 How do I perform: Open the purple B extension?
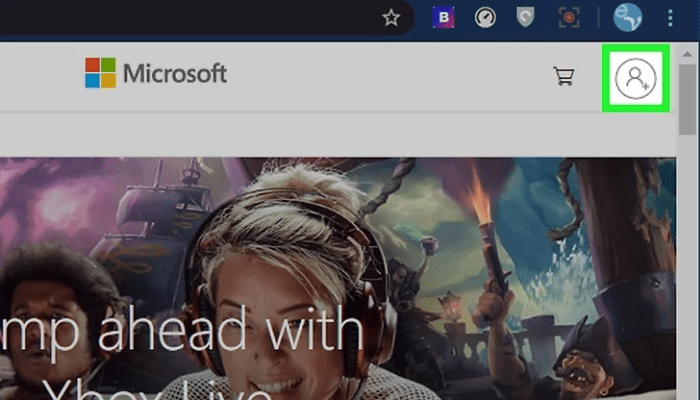(x=444, y=17)
